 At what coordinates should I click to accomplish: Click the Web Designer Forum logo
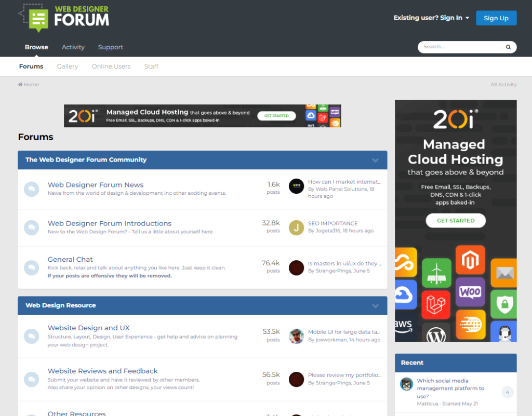64,17
